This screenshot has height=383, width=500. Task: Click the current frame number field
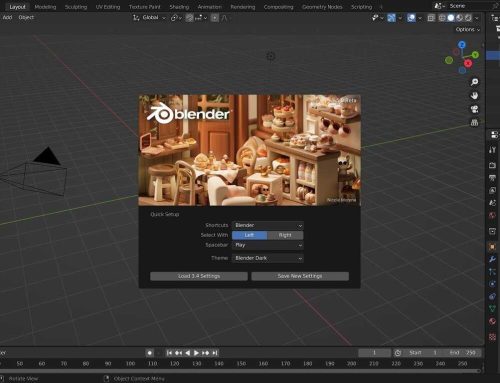pos(374,353)
